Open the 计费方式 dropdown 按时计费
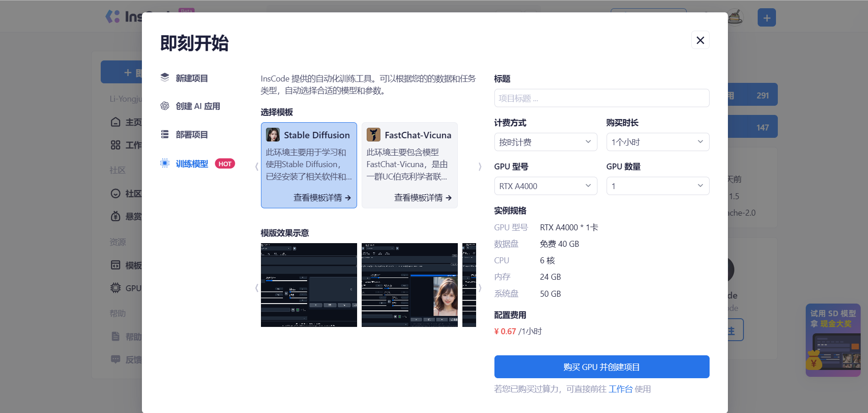The width and height of the screenshot is (868, 413). click(x=546, y=142)
